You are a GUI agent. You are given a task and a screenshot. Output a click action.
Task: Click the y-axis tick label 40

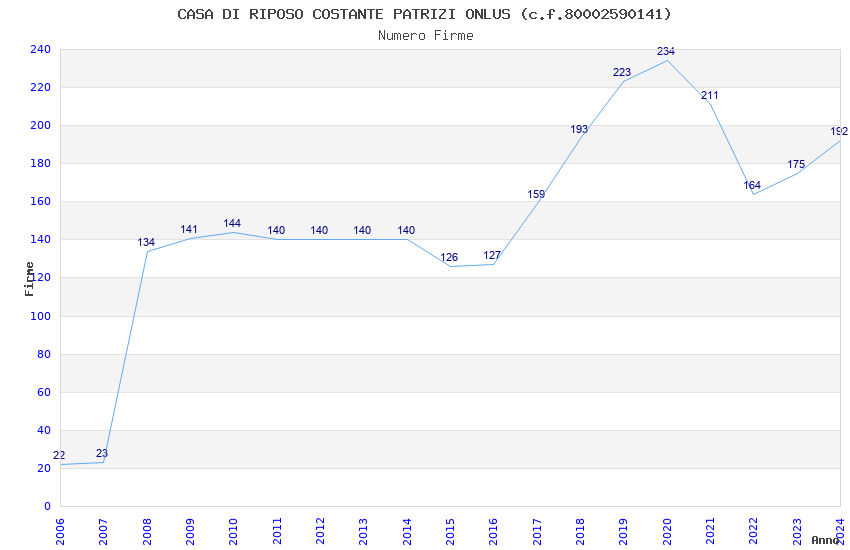[44, 430]
